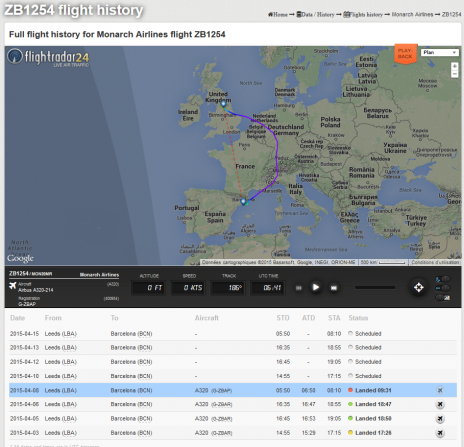The width and height of the screenshot is (464, 447).
Task: Center map on aircraft with crosshair icon
Action: [x=419, y=287]
